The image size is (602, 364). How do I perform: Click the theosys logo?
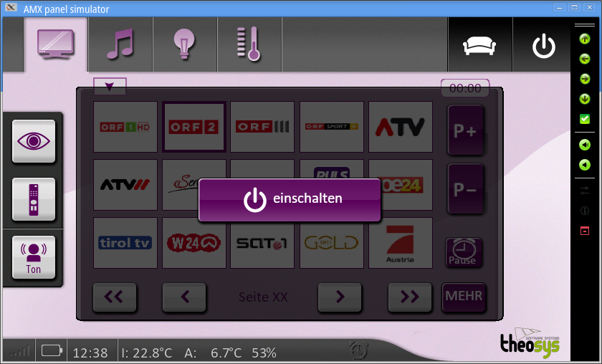[530, 343]
